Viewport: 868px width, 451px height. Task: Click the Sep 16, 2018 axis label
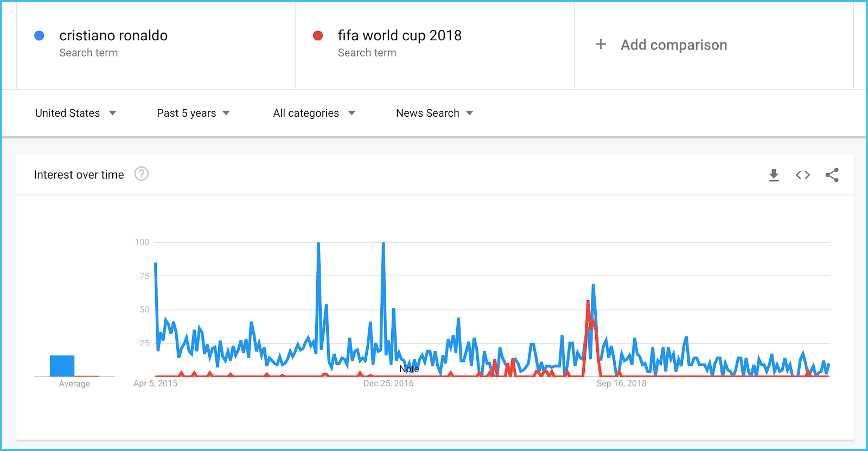pos(621,383)
